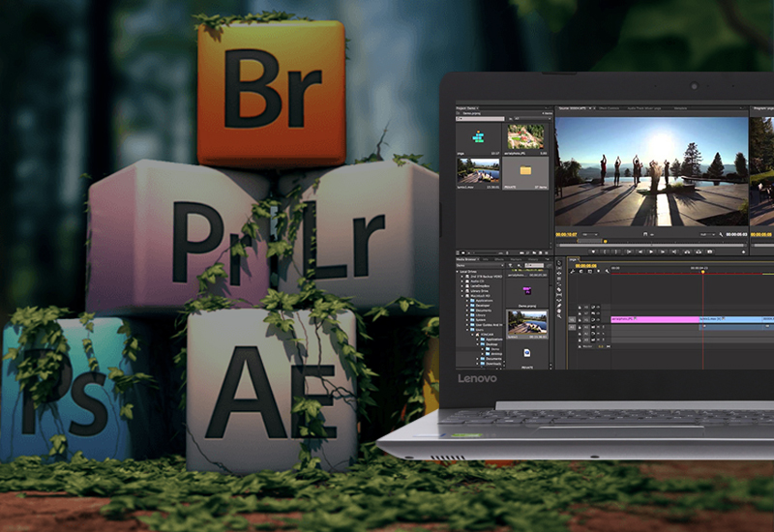
Task: Open the History tab in lower-left panel
Action: 533,259
